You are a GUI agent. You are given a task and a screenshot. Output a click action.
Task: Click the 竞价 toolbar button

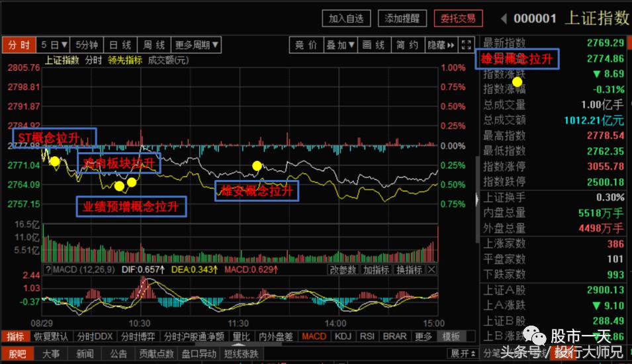click(306, 45)
